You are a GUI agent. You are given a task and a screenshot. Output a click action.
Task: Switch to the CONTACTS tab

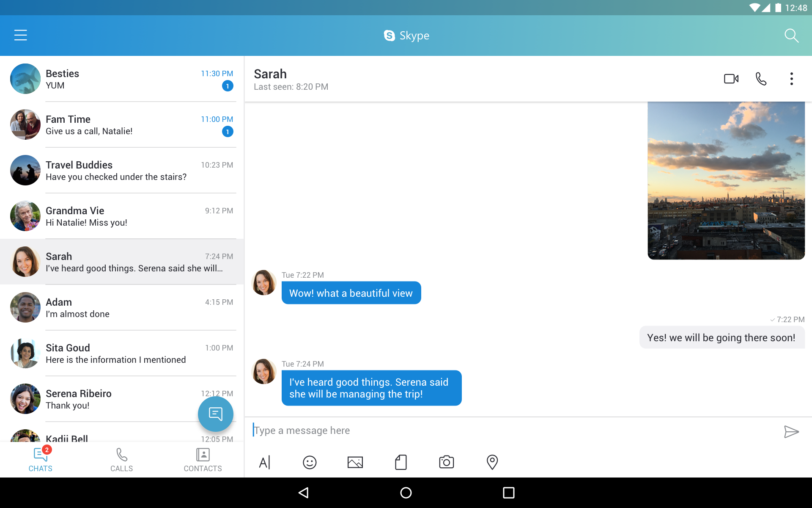click(203, 459)
